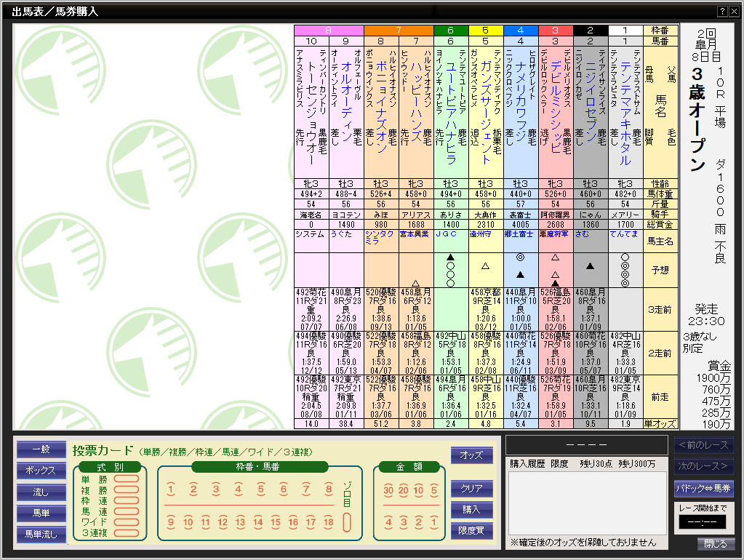Click the red frame 3 header cell
Image resolution: width=744 pixels, height=560 pixels.
pyautogui.click(x=556, y=31)
